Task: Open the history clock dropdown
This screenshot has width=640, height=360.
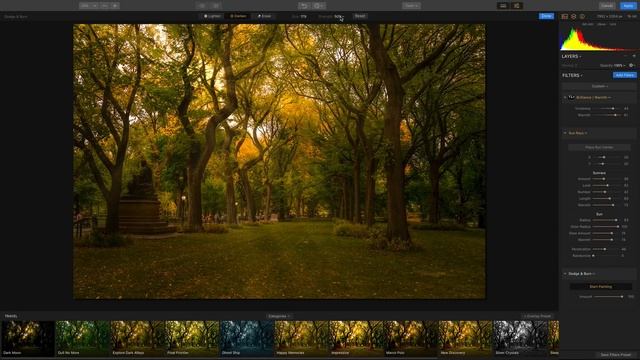Action: pos(319,6)
